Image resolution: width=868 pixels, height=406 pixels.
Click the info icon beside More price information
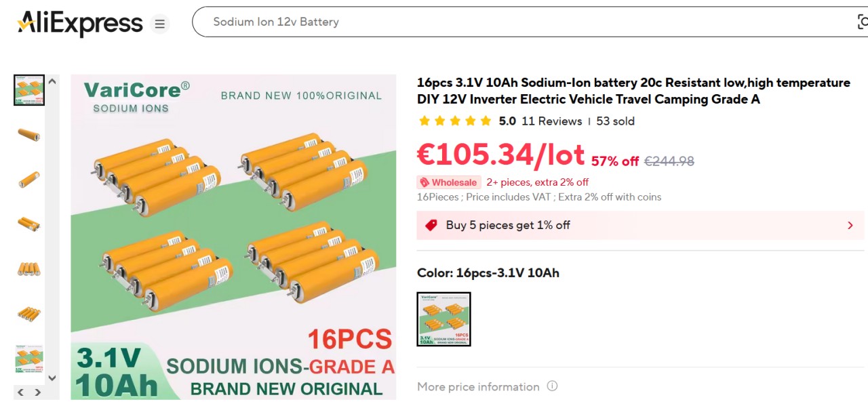pos(552,386)
